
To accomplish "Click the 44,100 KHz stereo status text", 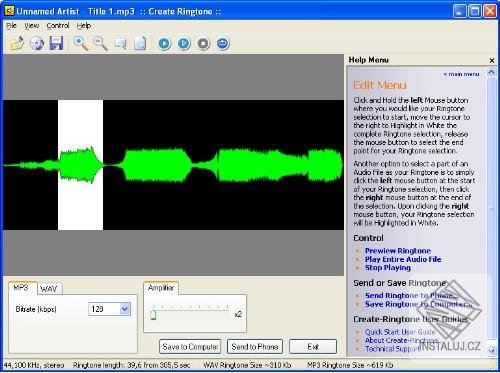I will [34, 365].
